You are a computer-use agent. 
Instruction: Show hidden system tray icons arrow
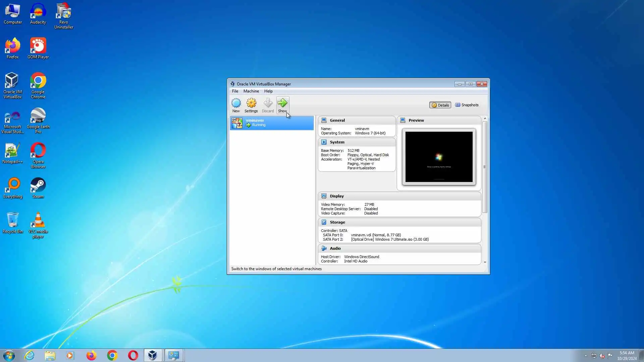pos(586,356)
